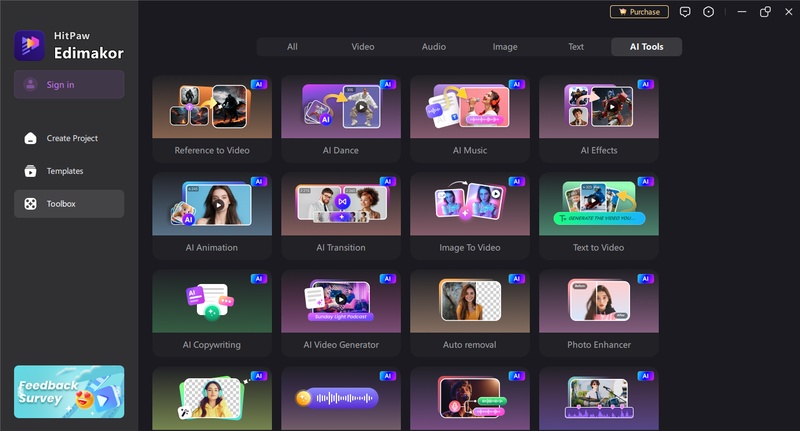This screenshot has height=431, width=800.
Task: Open the guitarist beat detection tool card
Action: [599, 399]
